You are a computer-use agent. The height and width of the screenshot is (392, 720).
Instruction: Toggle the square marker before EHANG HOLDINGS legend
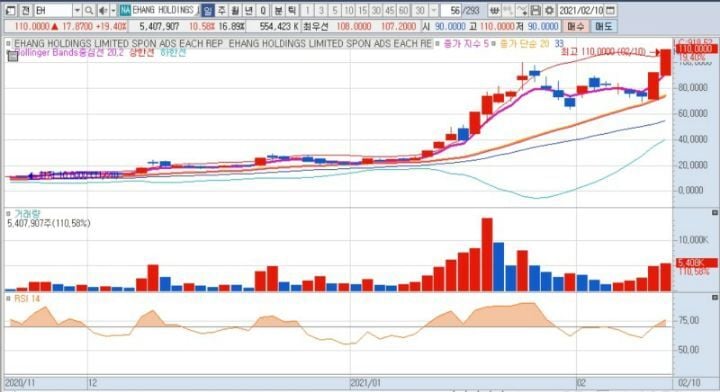click(8, 44)
